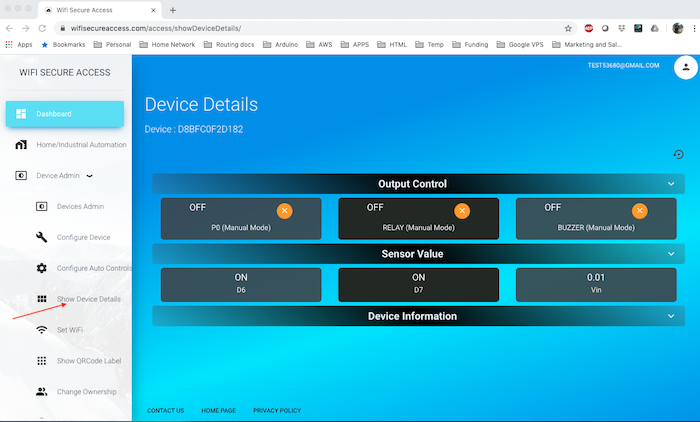Open the Set WiFi page
The width and height of the screenshot is (700, 422).
pos(70,330)
